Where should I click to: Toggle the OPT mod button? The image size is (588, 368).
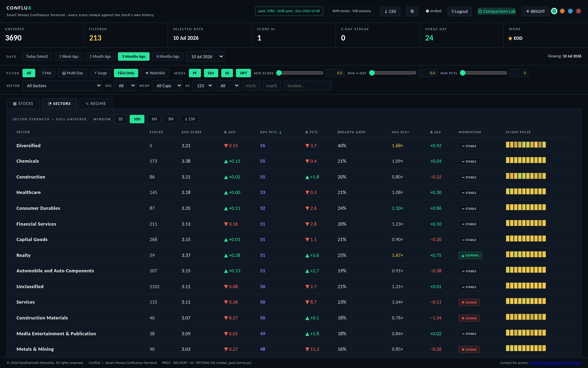(243, 73)
